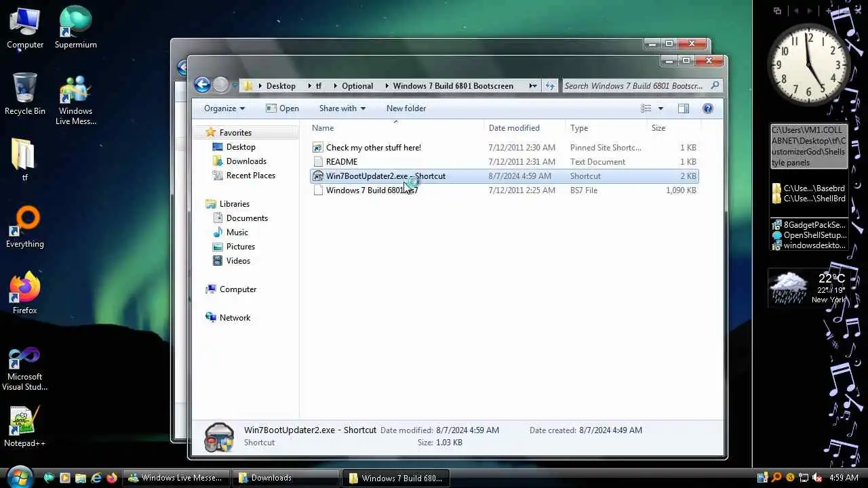868x488 pixels.
Task: Open the recent pages dropdown beside the Forward arrow
Action: pos(235,86)
